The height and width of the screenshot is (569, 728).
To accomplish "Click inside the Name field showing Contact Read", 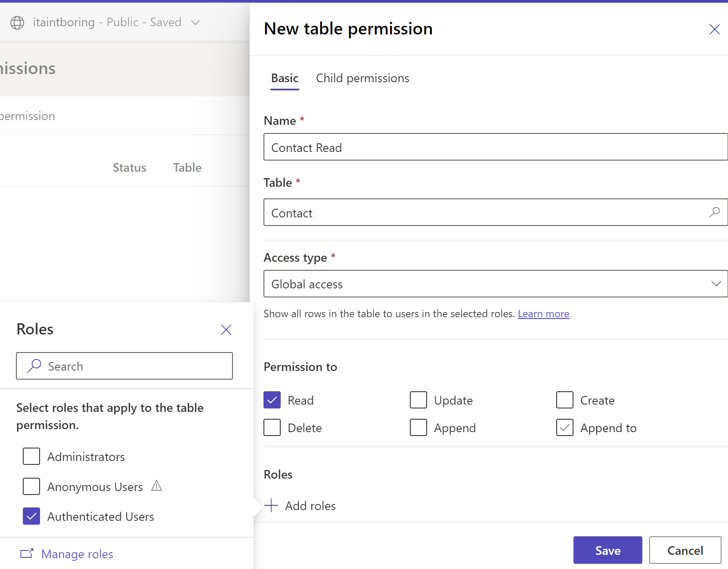I will point(431,147).
